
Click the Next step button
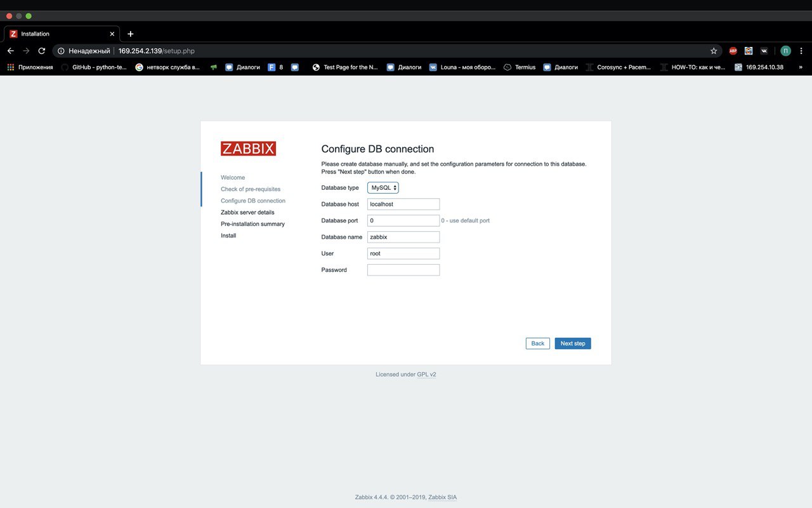coord(573,344)
